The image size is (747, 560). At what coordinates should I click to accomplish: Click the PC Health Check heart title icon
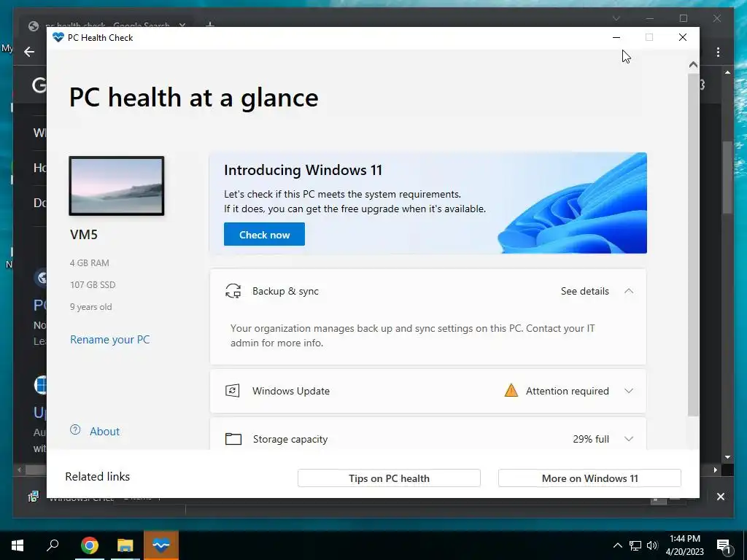tap(58, 37)
